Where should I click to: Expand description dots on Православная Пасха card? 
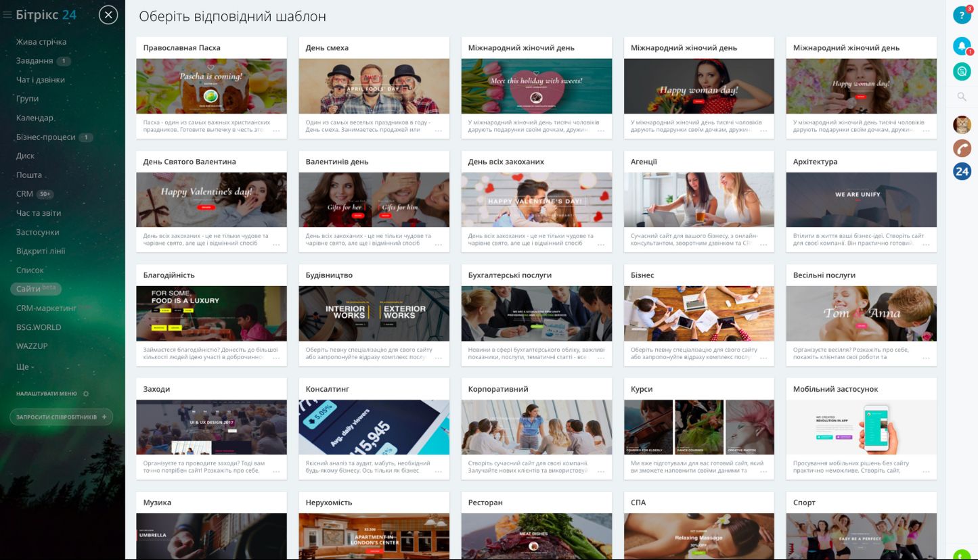(276, 131)
